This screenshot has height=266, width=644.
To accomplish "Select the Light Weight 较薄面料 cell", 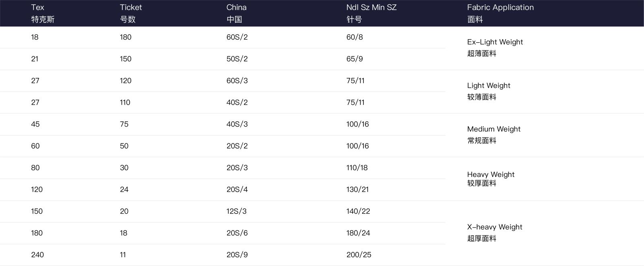I will [x=488, y=91].
